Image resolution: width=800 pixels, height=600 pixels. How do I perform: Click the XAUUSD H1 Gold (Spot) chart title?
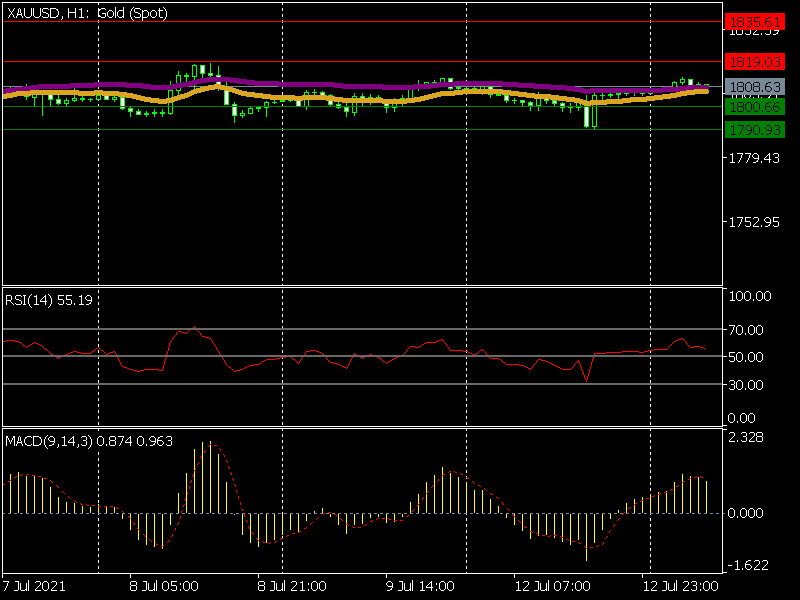pos(87,13)
